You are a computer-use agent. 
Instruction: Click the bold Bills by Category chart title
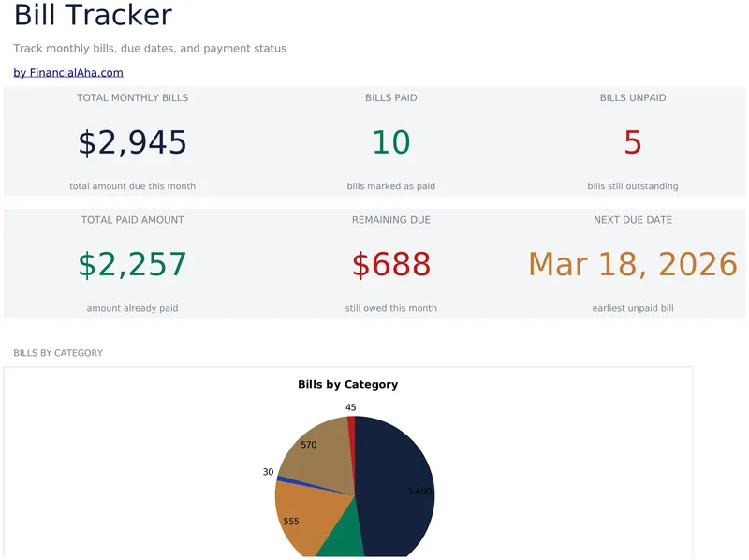[x=347, y=384]
